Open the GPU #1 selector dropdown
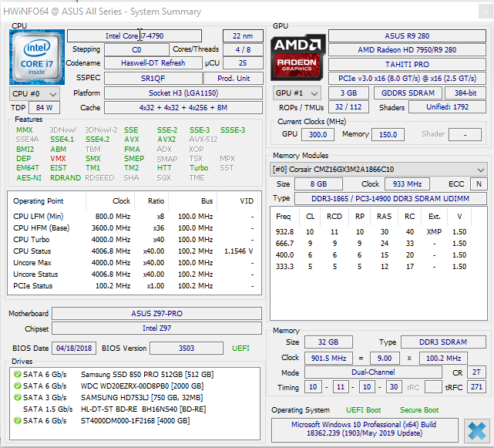Viewport: 494px width, 448px height. tap(297, 93)
